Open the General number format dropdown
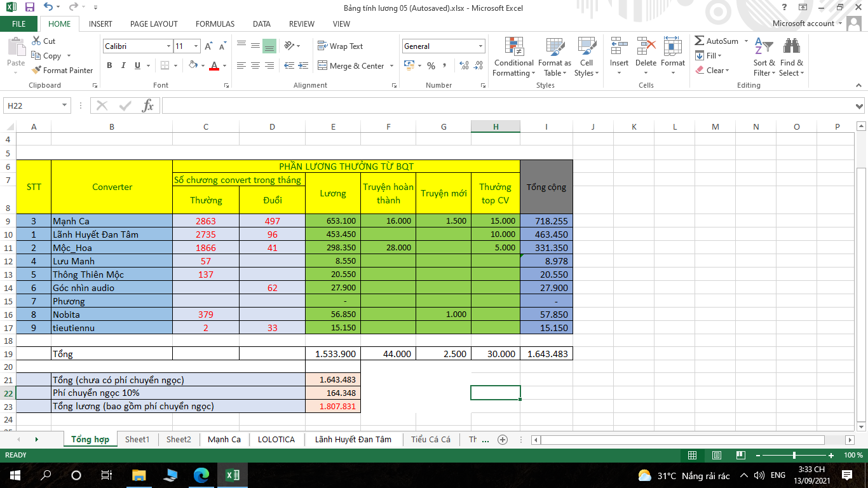Viewport: 868px width, 488px height. pyautogui.click(x=480, y=46)
